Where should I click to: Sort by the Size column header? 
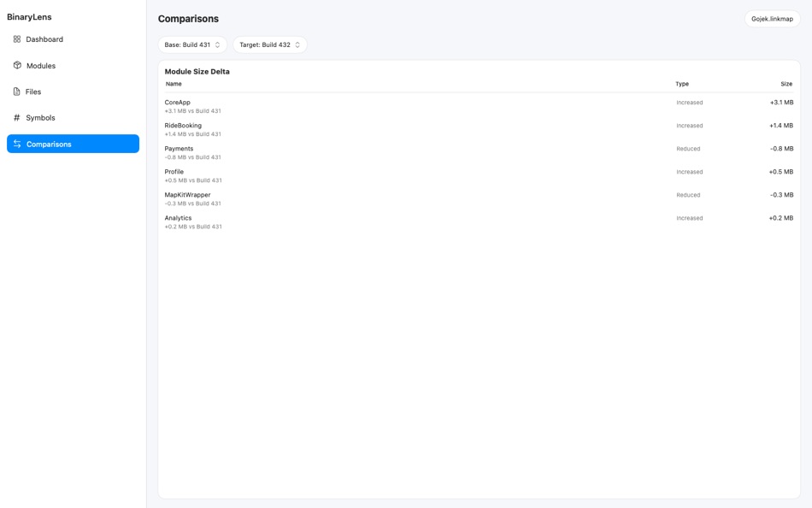tap(786, 84)
